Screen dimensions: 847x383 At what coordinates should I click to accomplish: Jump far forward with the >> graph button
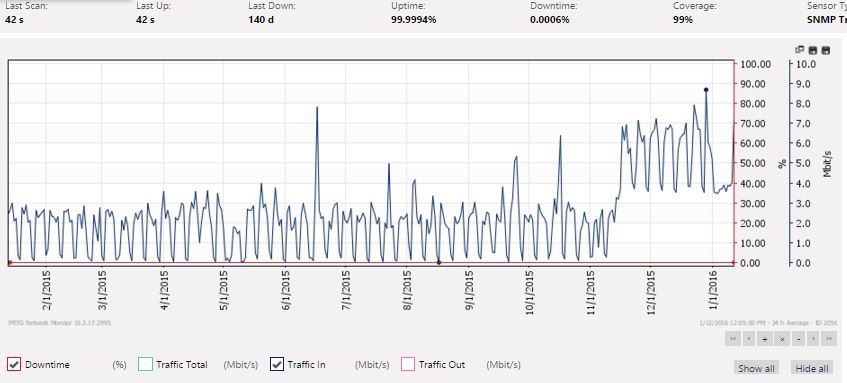pyautogui.click(x=829, y=339)
